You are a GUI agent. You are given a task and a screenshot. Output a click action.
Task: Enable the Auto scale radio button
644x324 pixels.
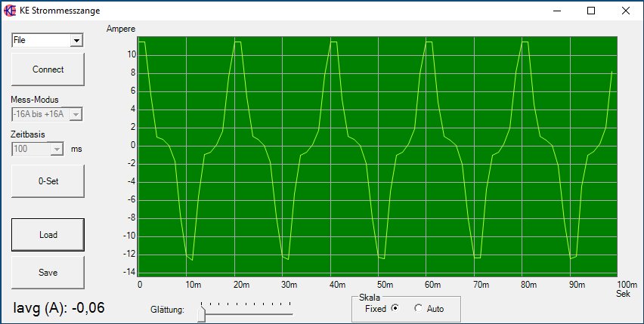(x=418, y=308)
